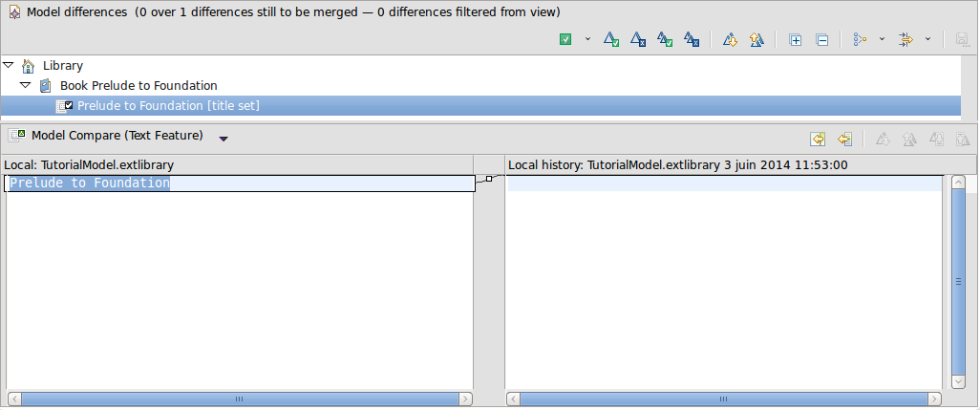Viewport: 980px width, 410px height.
Task: Click copy all changes from right to left
Action: 818,139
